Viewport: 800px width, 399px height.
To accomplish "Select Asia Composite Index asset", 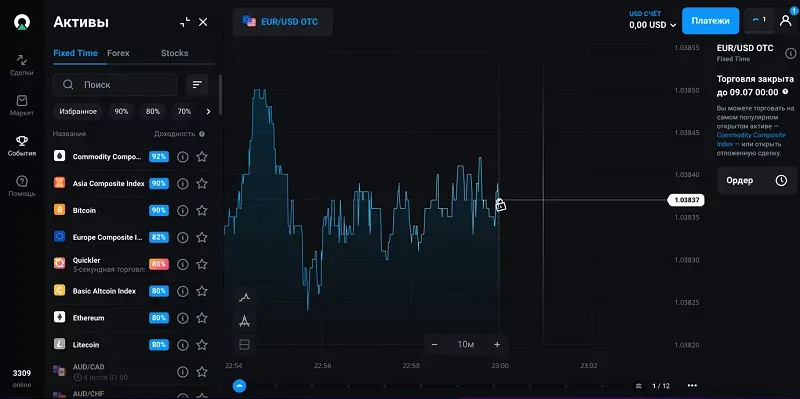I will [131, 183].
